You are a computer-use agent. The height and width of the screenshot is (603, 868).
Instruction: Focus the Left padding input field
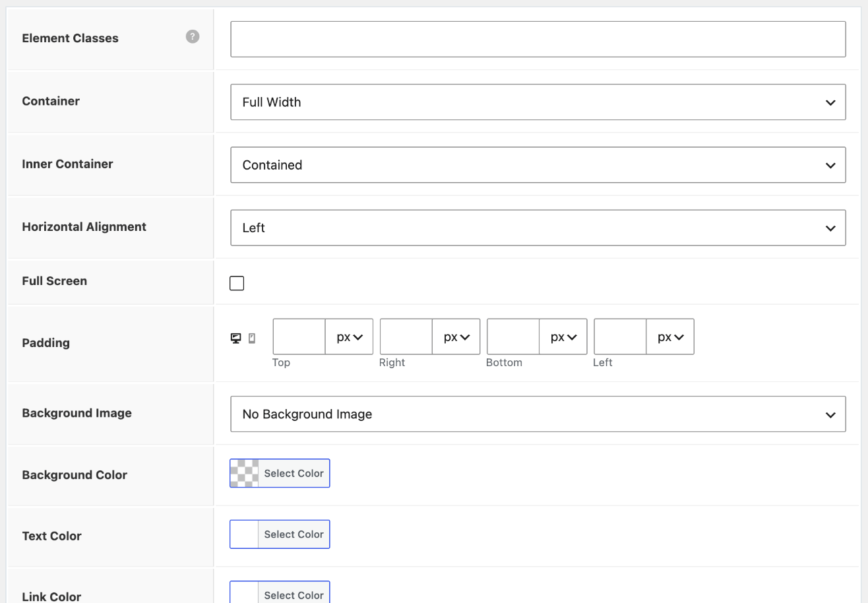point(620,337)
